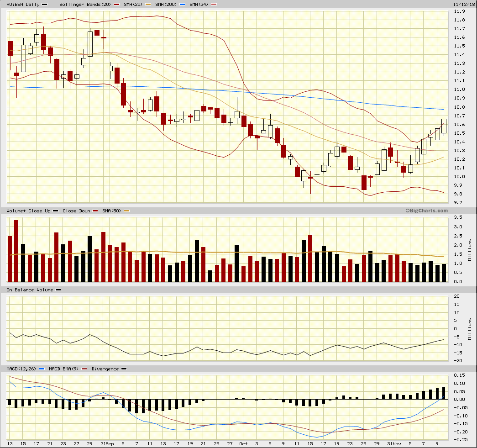Click the "31Nov" date axis label
The height and width of the screenshot is (448, 477).
[394, 444]
